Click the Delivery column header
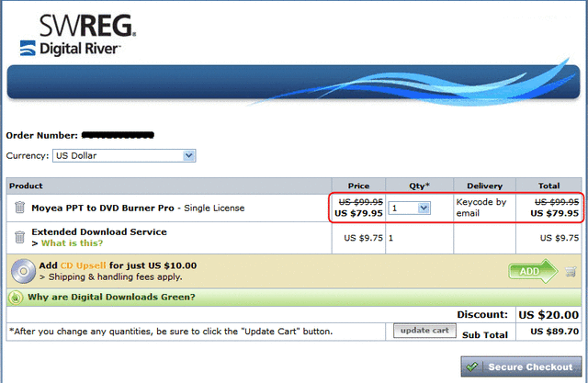588x383 pixels. click(484, 186)
